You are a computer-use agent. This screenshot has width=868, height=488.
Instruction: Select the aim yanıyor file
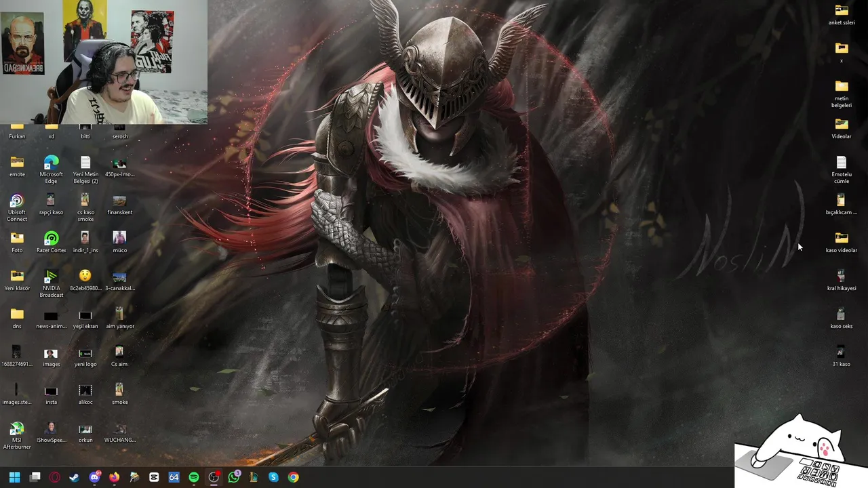point(119,319)
